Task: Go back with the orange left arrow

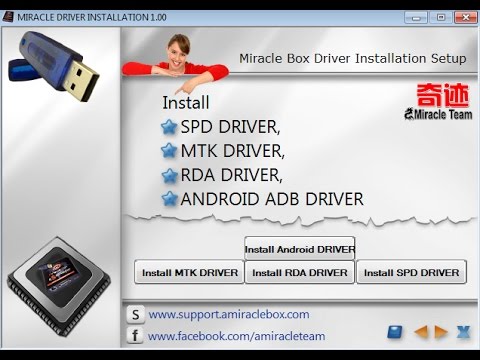Action: click(x=421, y=332)
